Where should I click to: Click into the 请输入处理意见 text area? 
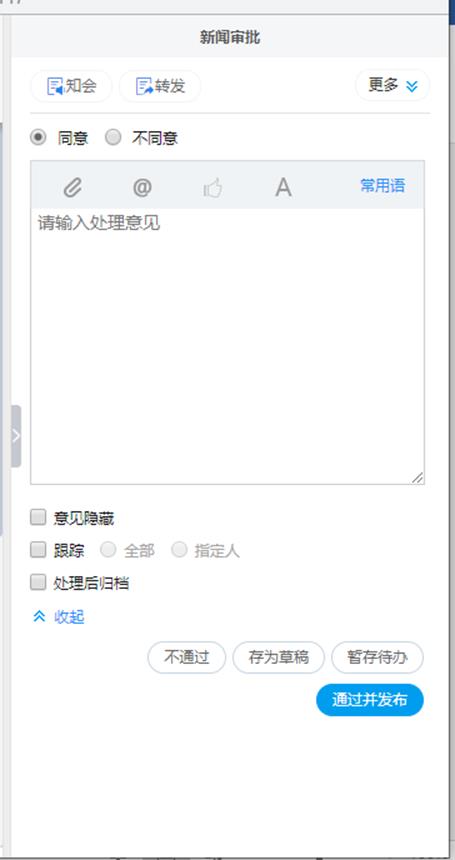coord(228,346)
